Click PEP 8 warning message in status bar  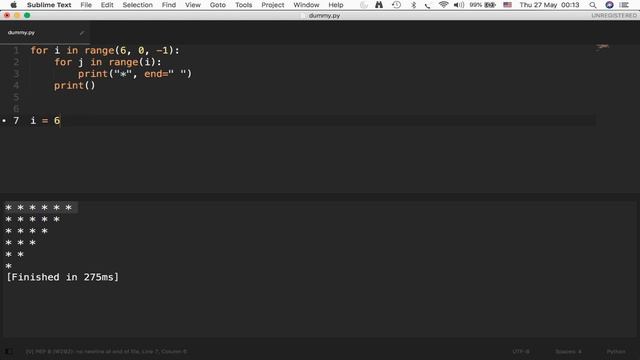[106, 351]
